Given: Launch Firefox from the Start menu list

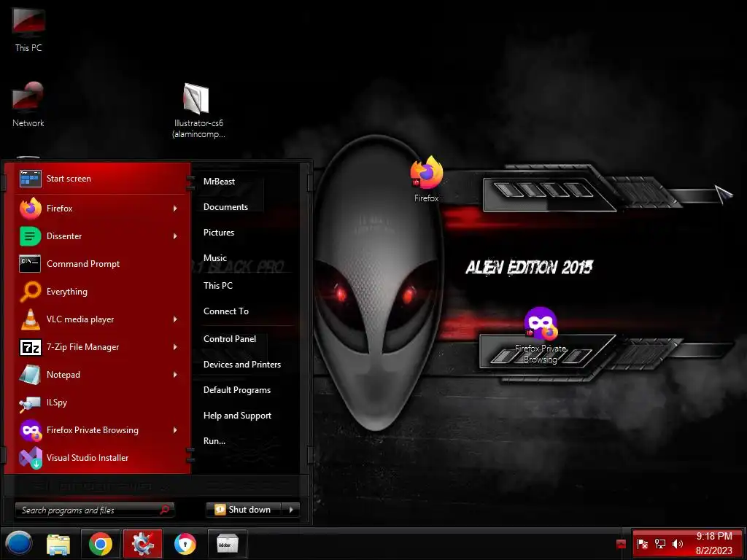Looking at the screenshot, I should 99,209.
